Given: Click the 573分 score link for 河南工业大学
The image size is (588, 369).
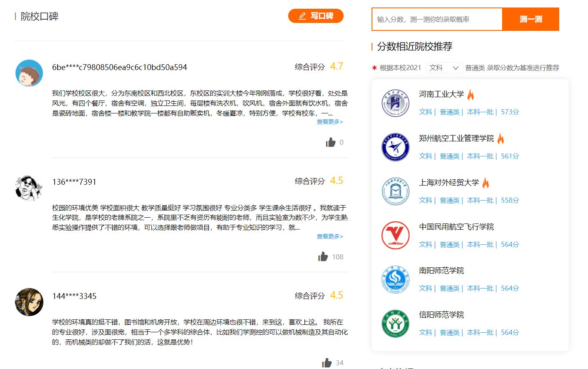Looking at the screenshot, I should click(x=510, y=112).
